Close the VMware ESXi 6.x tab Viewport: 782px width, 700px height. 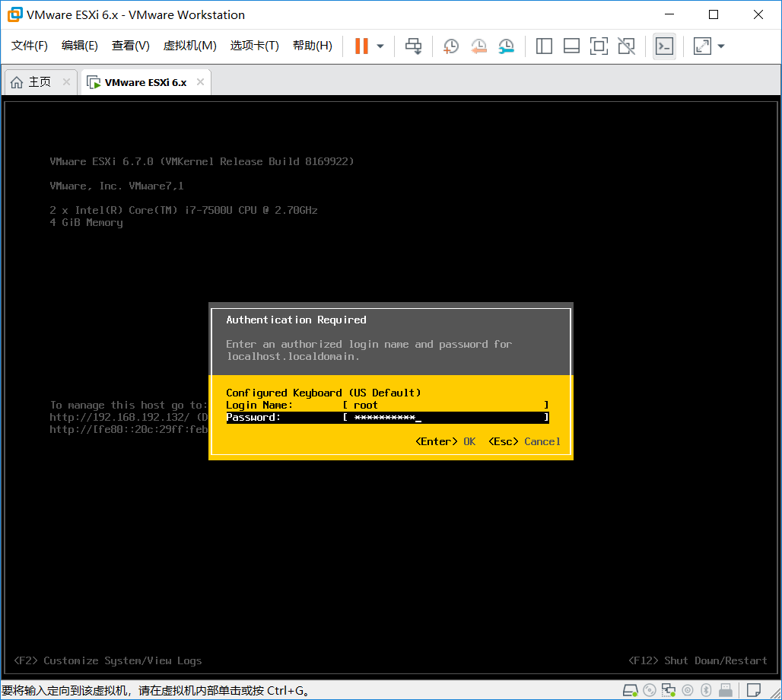point(201,81)
